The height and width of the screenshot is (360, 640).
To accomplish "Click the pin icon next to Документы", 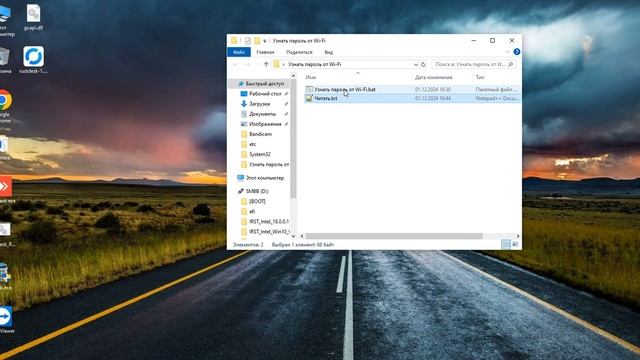I will click(287, 114).
